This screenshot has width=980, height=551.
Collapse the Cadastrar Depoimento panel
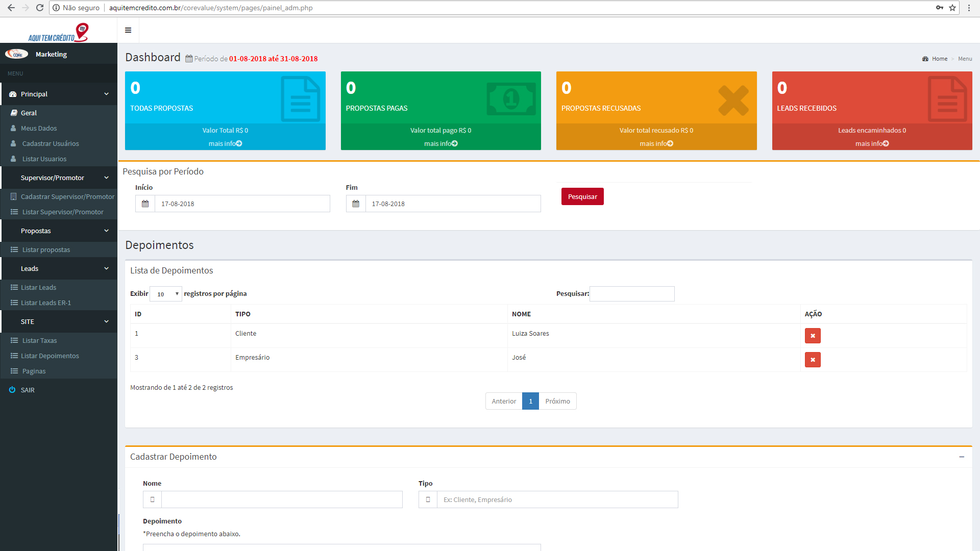point(962,457)
